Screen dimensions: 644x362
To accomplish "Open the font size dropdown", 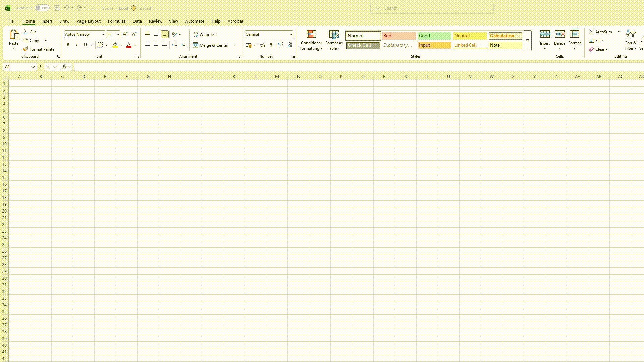I will pos(118,34).
